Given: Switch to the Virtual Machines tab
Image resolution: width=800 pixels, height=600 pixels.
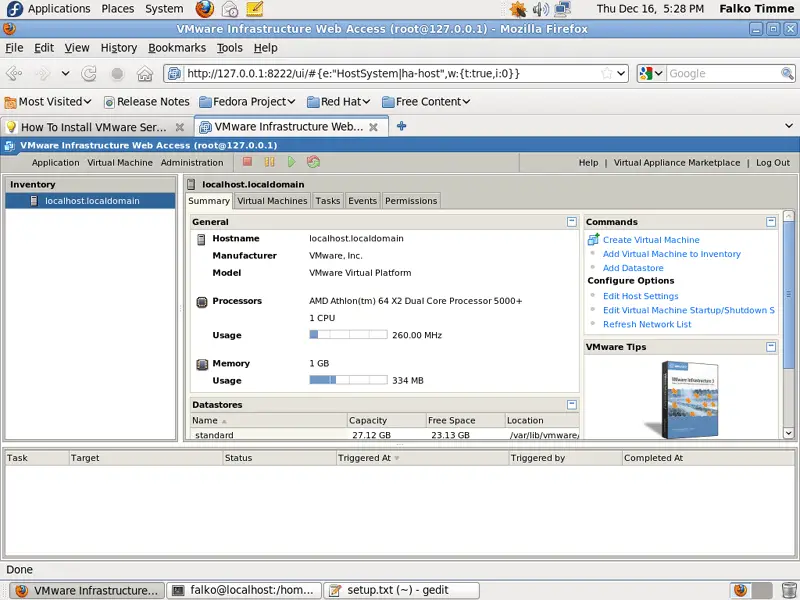Looking at the screenshot, I should [x=272, y=201].
